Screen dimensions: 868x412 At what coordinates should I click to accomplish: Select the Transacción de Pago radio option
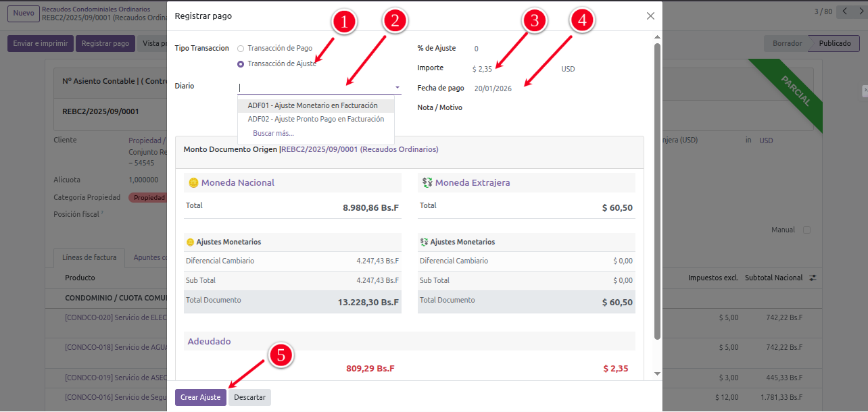241,49
